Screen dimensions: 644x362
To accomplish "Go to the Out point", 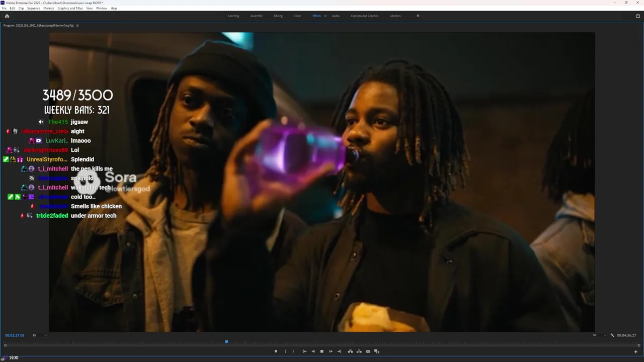I will [339, 351].
